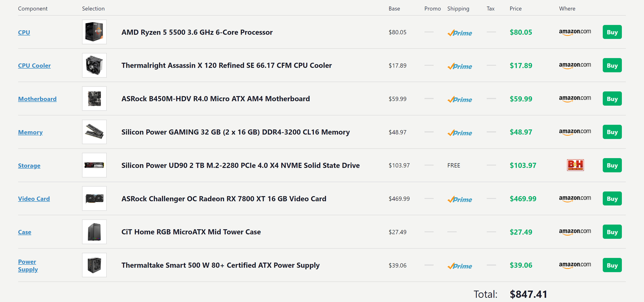Open Silicon Power UD90 2 TB product name
This screenshot has height=302, width=644.
240,165
